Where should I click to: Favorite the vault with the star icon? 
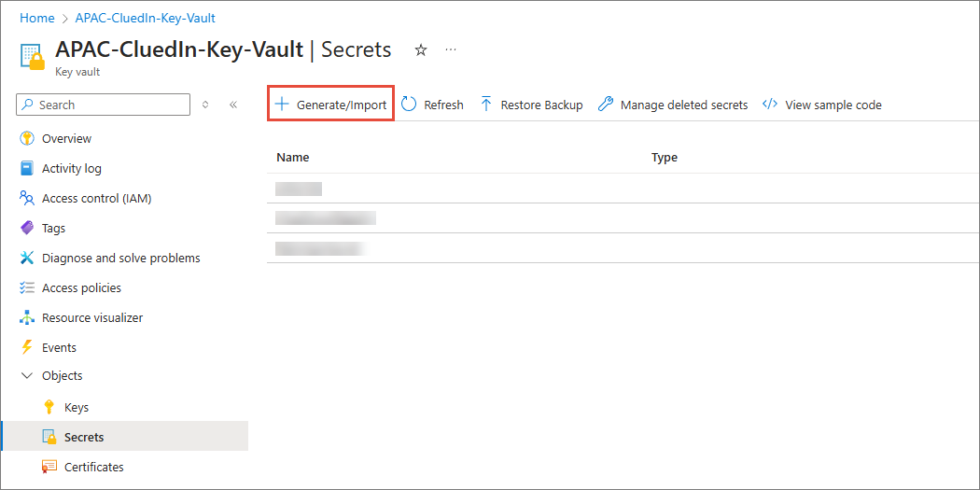coord(421,50)
